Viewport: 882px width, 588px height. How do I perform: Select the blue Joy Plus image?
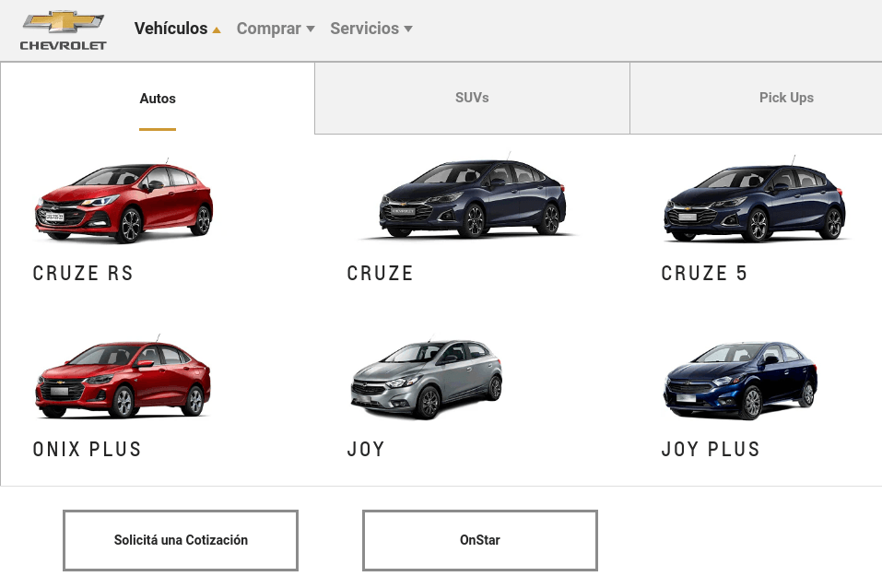point(740,379)
